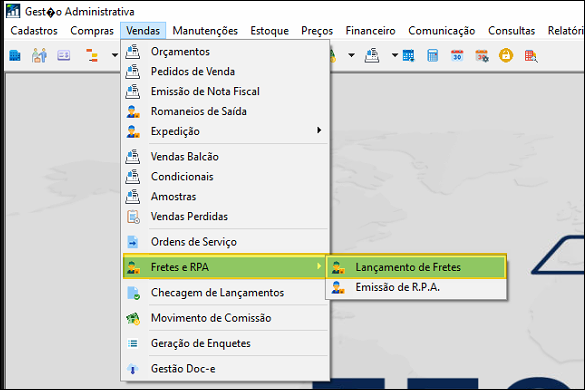Image resolution: width=585 pixels, height=390 pixels.
Task: Open Condicionais menu entry
Action: click(x=225, y=177)
